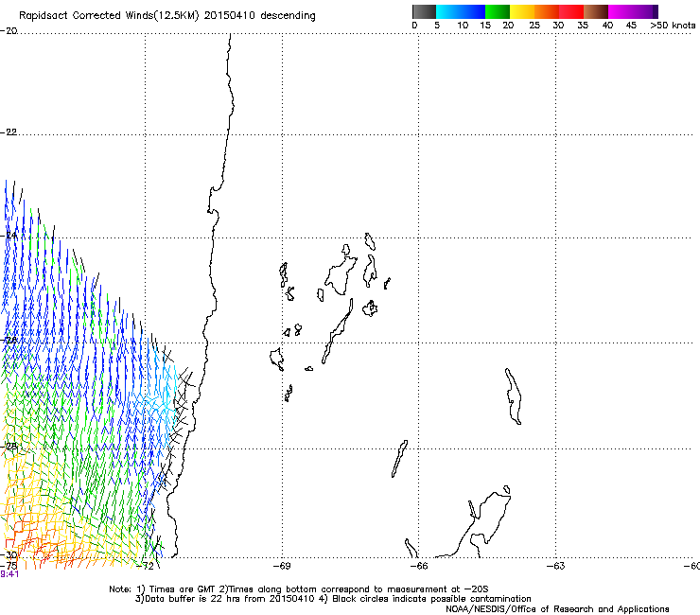Click the -20 latitude axis label
The height and width of the screenshot is (615, 700).
pos(9,31)
